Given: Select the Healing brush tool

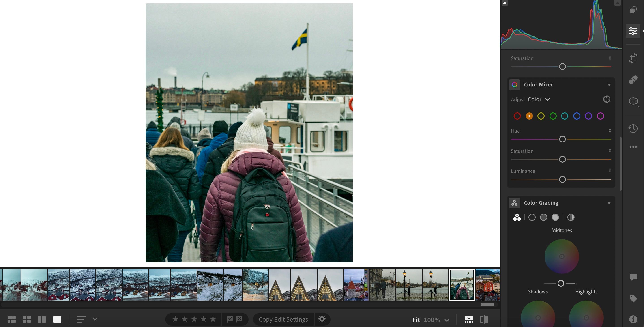Looking at the screenshot, I should pyautogui.click(x=633, y=80).
